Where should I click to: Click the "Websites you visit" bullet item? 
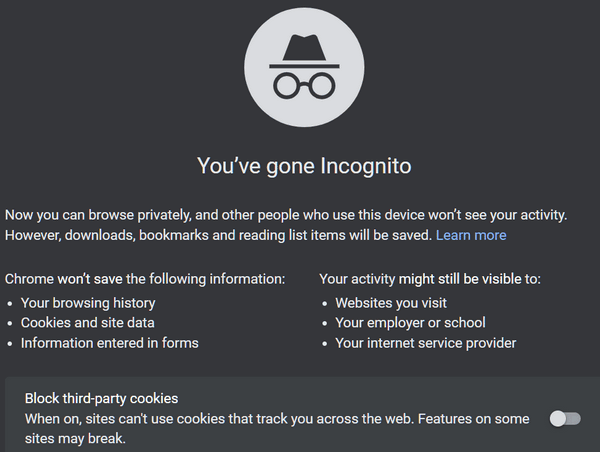pos(391,303)
